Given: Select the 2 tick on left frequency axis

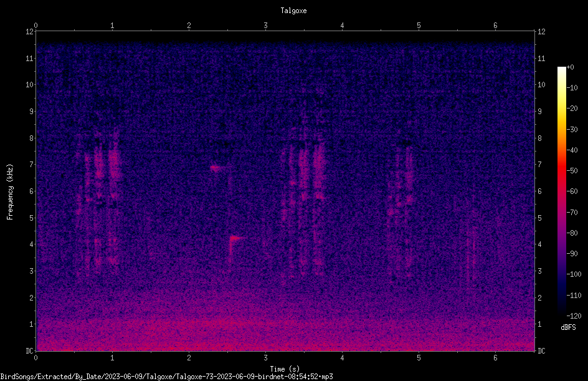Looking at the screenshot, I should coord(32,297).
